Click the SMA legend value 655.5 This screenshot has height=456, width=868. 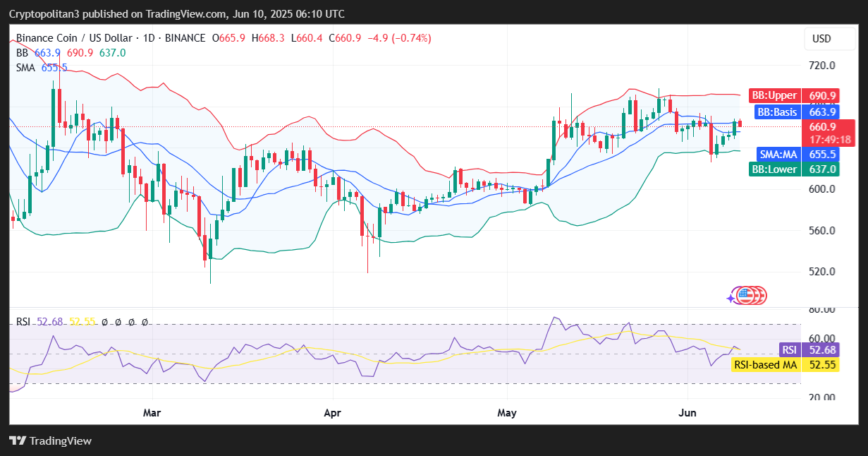pos(54,67)
